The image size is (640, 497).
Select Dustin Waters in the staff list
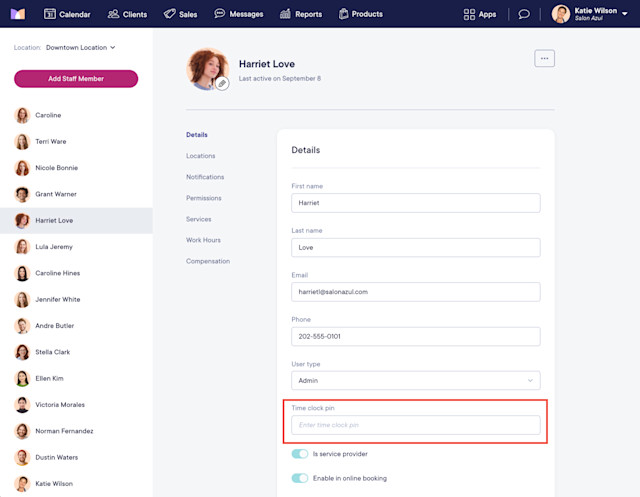click(76, 457)
